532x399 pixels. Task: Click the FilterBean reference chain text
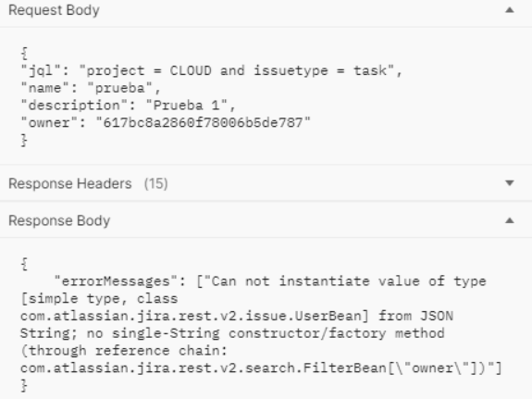pos(261,368)
